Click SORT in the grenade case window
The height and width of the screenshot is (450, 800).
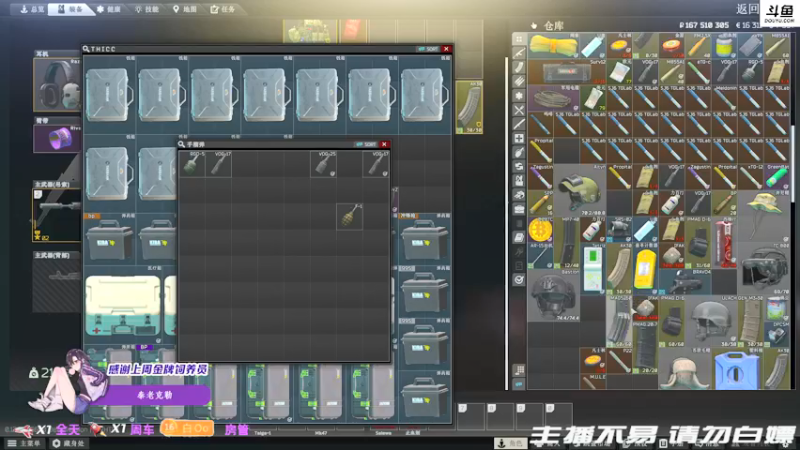pos(366,144)
